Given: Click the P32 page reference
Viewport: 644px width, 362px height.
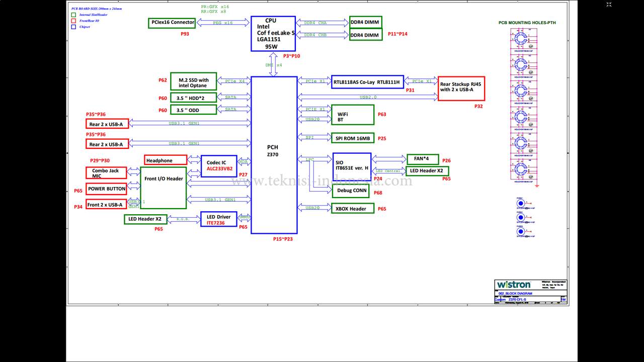Looking at the screenshot, I should pyautogui.click(x=478, y=107).
